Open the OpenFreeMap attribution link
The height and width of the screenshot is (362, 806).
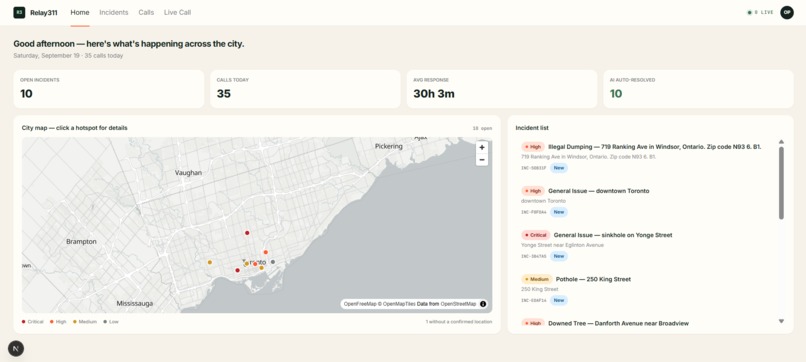(x=360, y=304)
